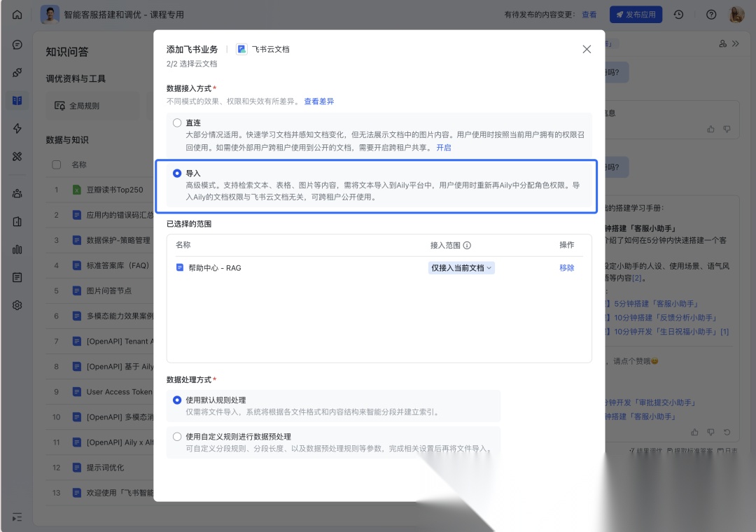Open the knowledge book sidebar icon
Image resolution: width=756 pixels, height=532 pixels.
(x=17, y=100)
